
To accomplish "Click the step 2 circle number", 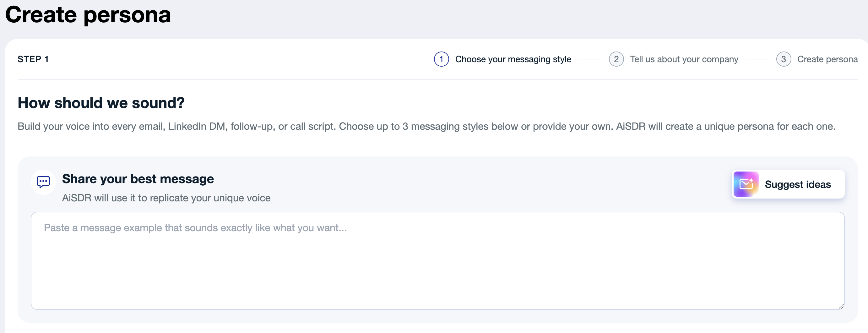I will click(616, 59).
